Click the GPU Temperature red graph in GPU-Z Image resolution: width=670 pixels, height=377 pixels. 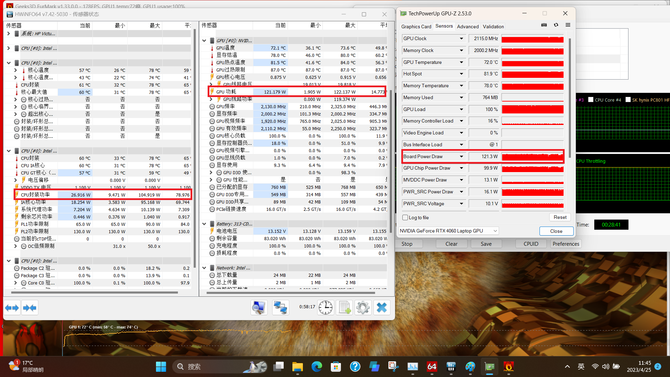pos(532,62)
